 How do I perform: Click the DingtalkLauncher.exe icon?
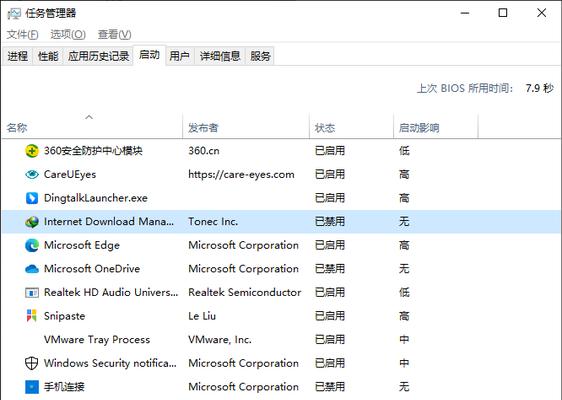tap(32, 198)
